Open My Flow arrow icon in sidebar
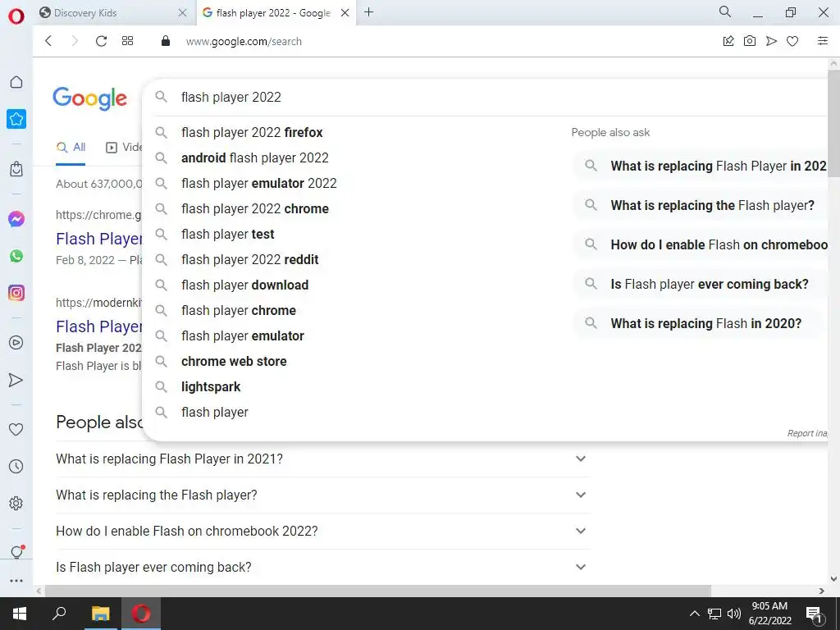840x630 pixels. (x=16, y=380)
